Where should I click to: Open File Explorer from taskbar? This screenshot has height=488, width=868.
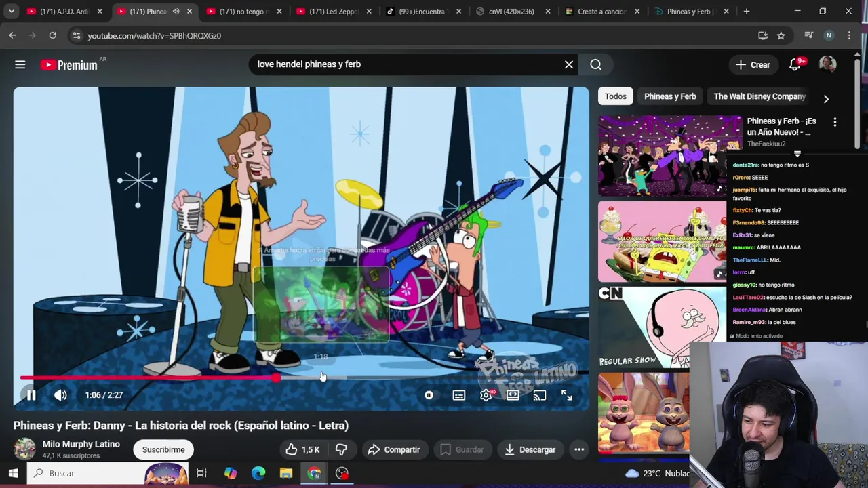click(x=286, y=473)
